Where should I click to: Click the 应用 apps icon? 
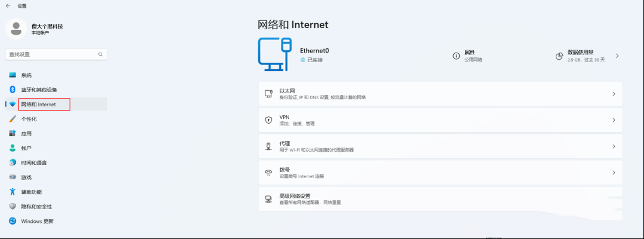click(x=13, y=134)
